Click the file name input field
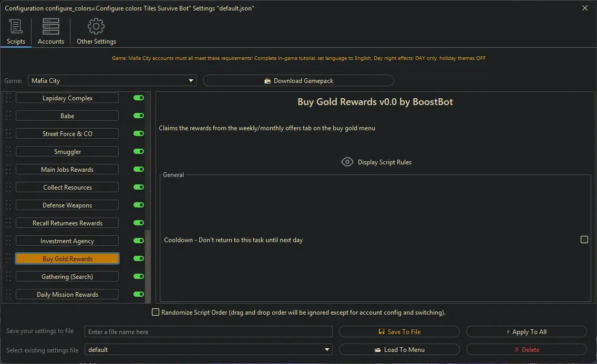The height and width of the screenshot is (364, 597). (x=209, y=331)
